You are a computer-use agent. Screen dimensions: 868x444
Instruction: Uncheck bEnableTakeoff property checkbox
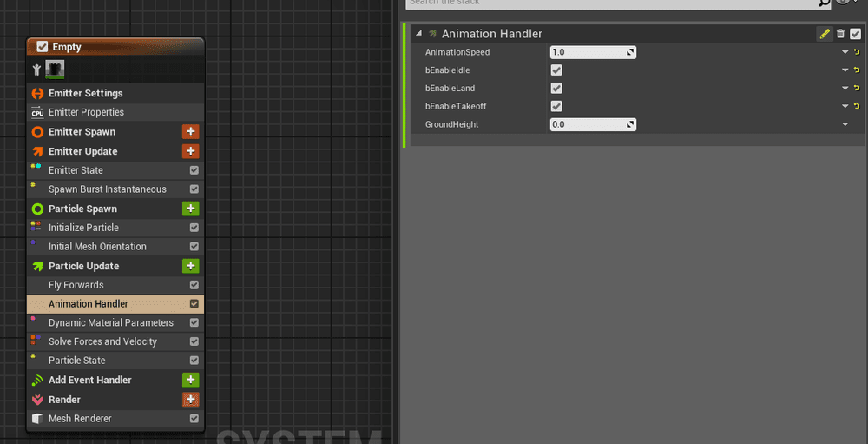pyautogui.click(x=556, y=106)
